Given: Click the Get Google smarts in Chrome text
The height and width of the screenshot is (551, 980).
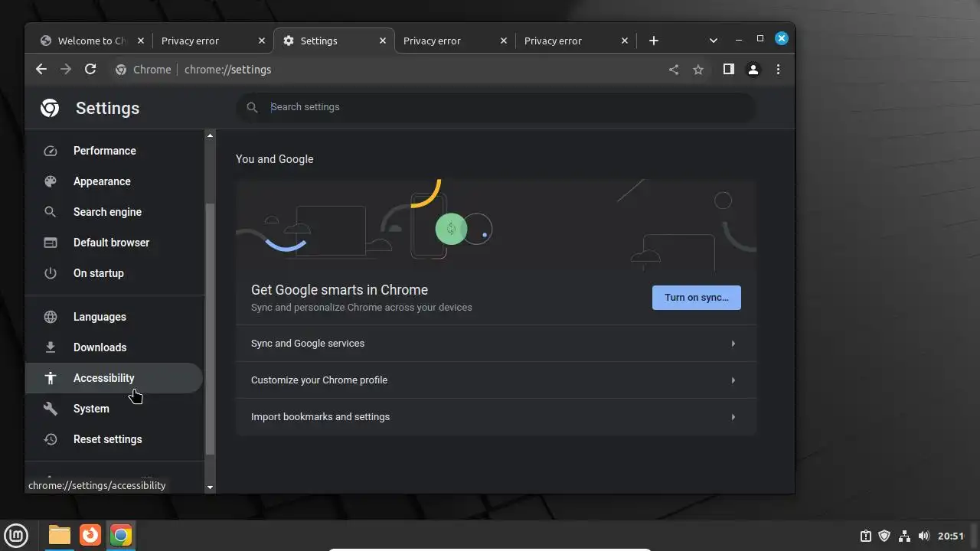Looking at the screenshot, I should click(339, 290).
